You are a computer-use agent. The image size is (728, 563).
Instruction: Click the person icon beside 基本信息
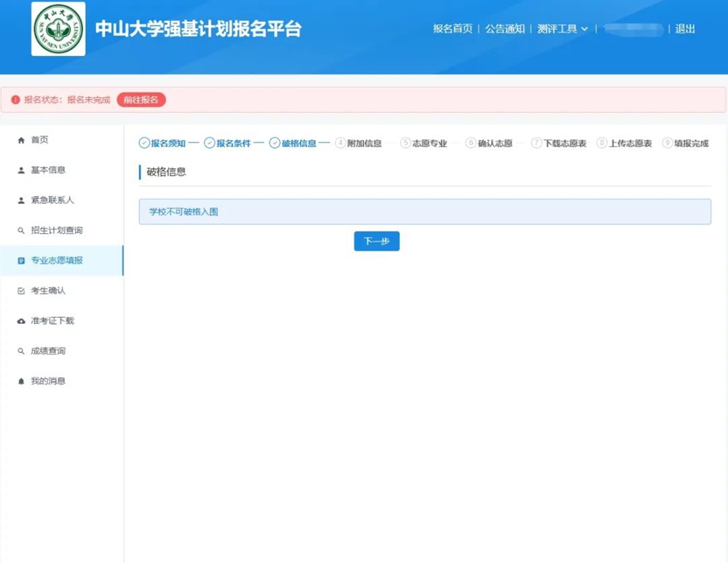coord(21,170)
